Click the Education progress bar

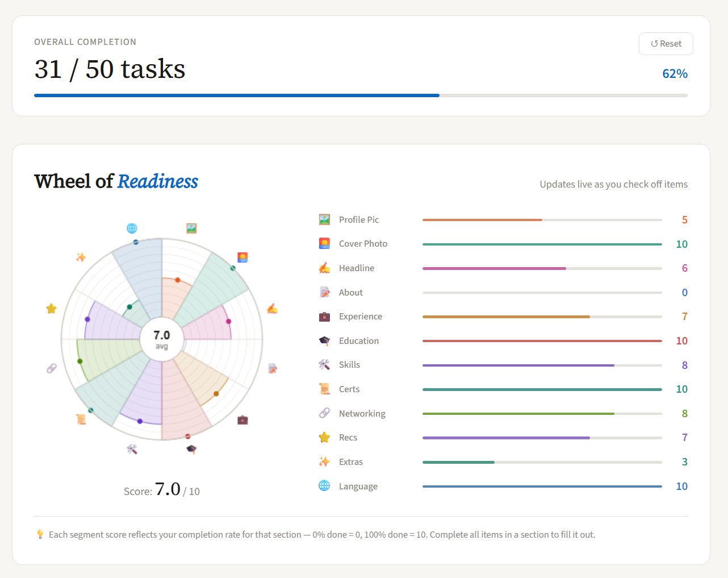pyautogui.click(x=542, y=341)
